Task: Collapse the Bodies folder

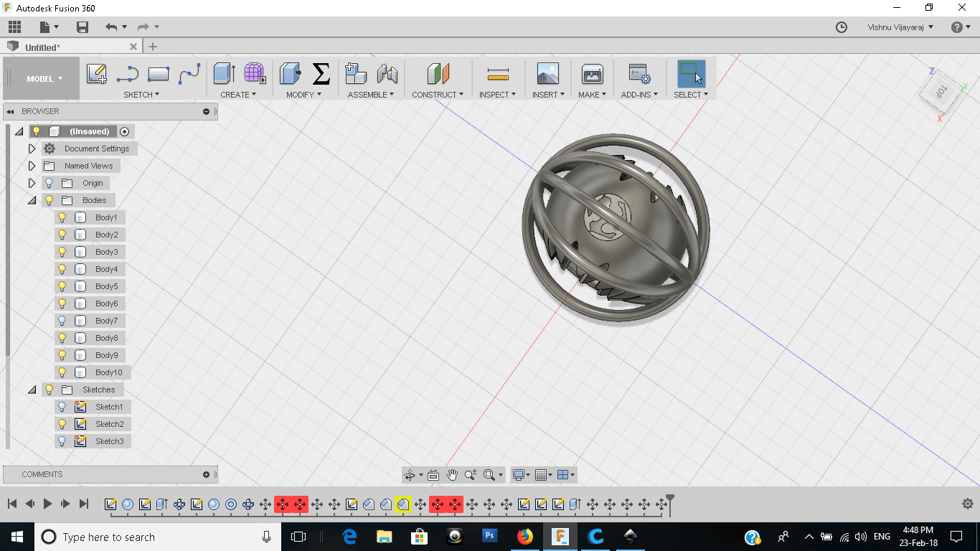Action: pos(32,200)
